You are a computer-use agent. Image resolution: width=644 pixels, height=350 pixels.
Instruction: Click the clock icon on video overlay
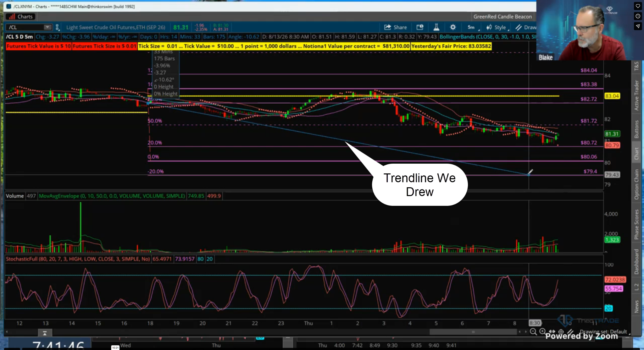click(638, 16)
